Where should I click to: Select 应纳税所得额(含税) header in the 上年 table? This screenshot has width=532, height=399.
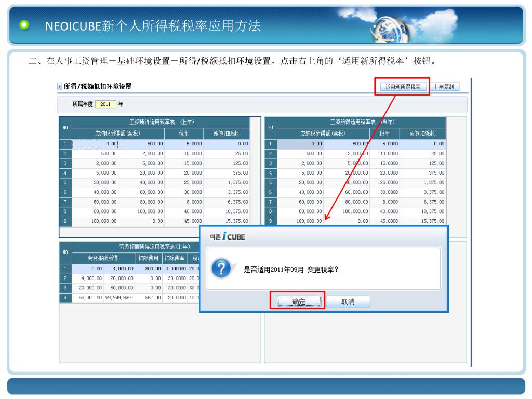tap(117, 134)
